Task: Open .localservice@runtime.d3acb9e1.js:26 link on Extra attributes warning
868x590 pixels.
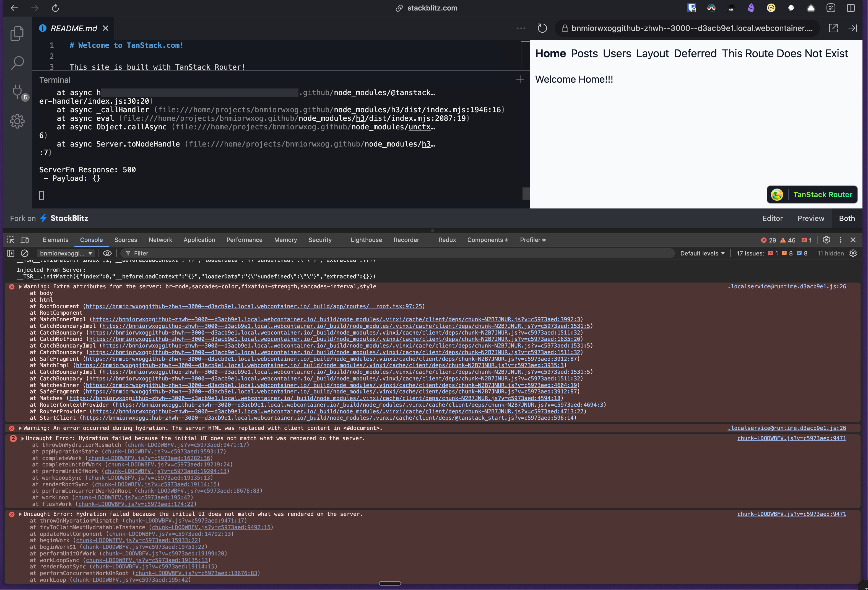Action: click(x=787, y=286)
